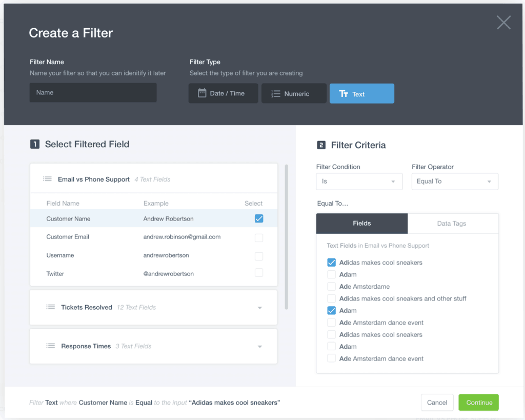This screenshot has width=525, height=420.
Task: Switch to the Data Tags tab
Action: click(x=452, y=224)
